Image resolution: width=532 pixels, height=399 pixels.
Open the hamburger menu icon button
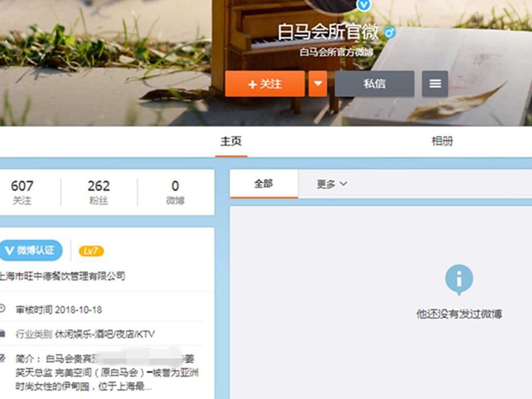click(x=435, y=84)
